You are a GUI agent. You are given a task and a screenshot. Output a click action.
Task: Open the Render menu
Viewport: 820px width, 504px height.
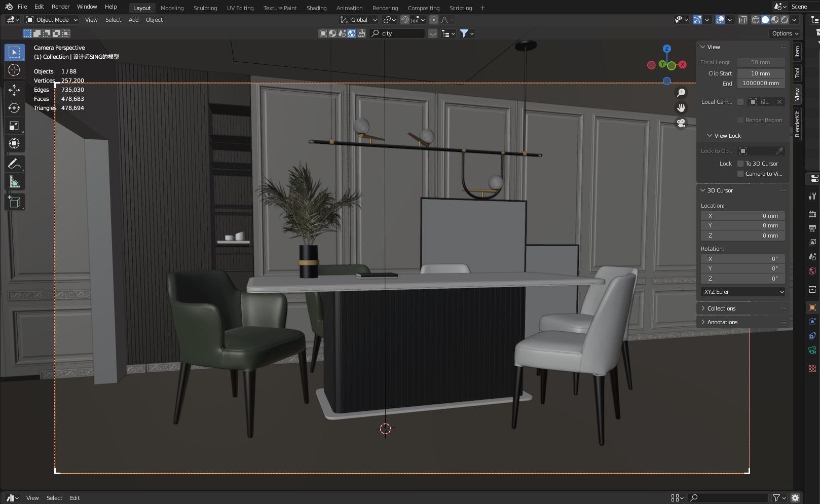(x=60, y=7)
